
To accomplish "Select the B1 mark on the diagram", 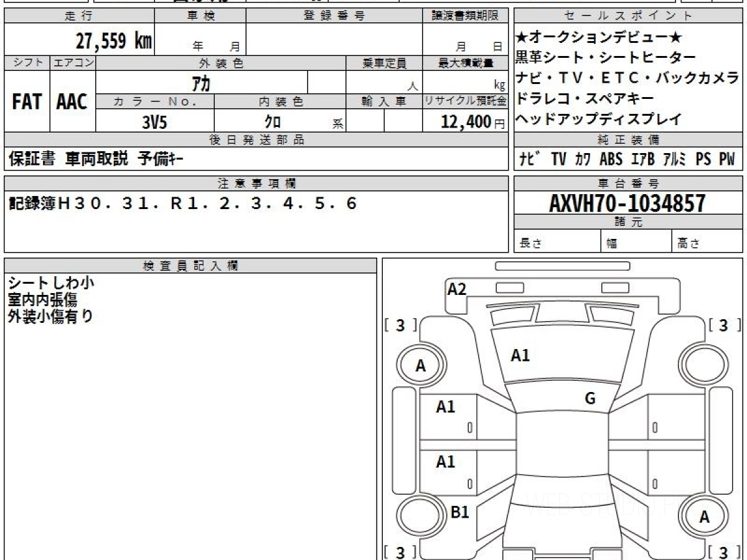I will click(x=459, y=512).
